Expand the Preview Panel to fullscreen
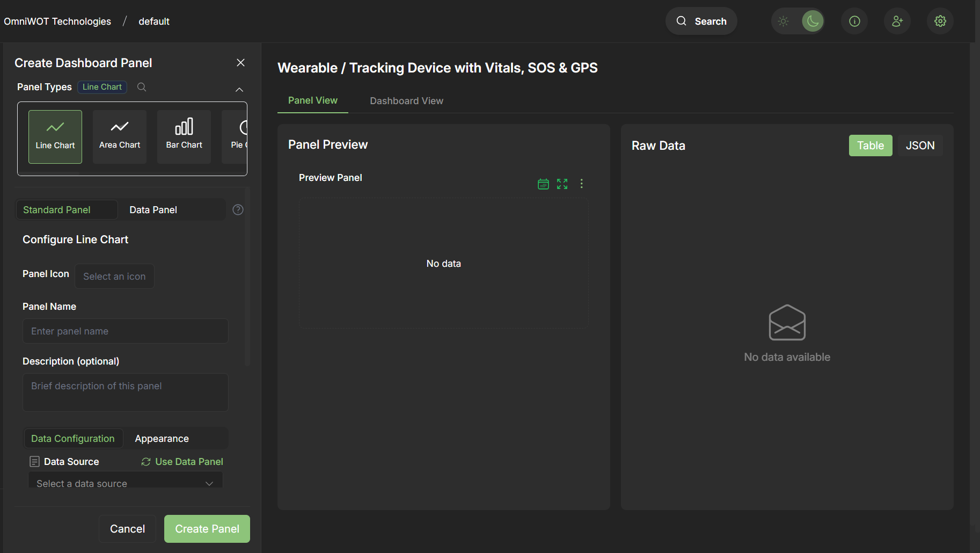980x553 pixels. click(562, 184)
